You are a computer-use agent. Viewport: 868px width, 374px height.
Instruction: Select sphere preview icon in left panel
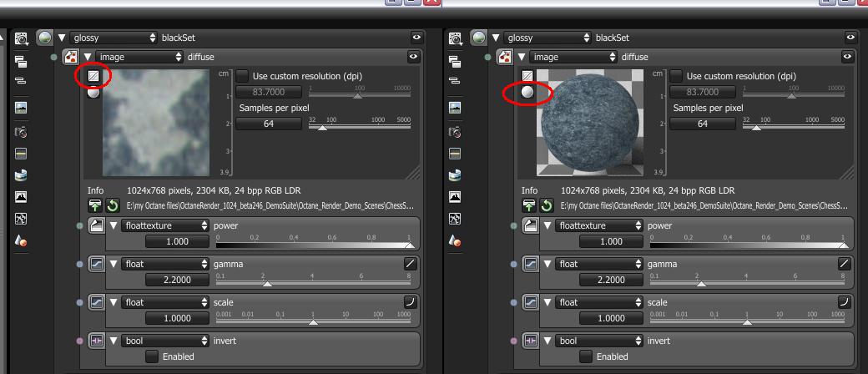tap(93, 92)
